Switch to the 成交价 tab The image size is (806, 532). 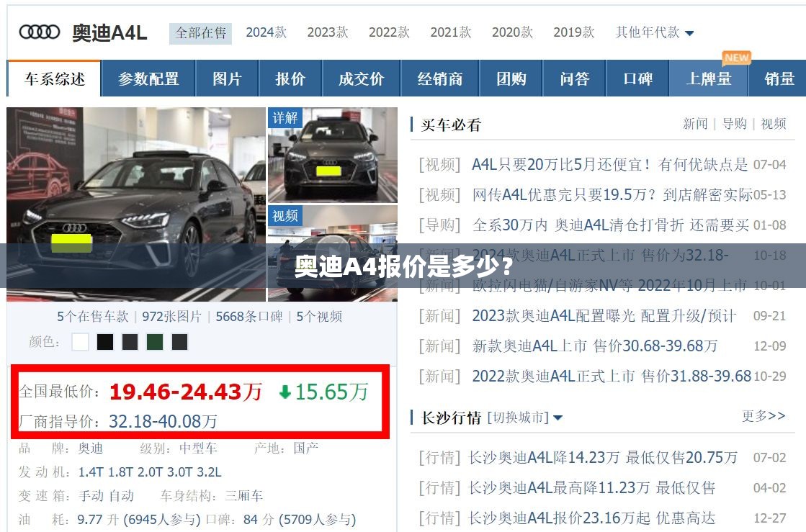tap(362, 78)
